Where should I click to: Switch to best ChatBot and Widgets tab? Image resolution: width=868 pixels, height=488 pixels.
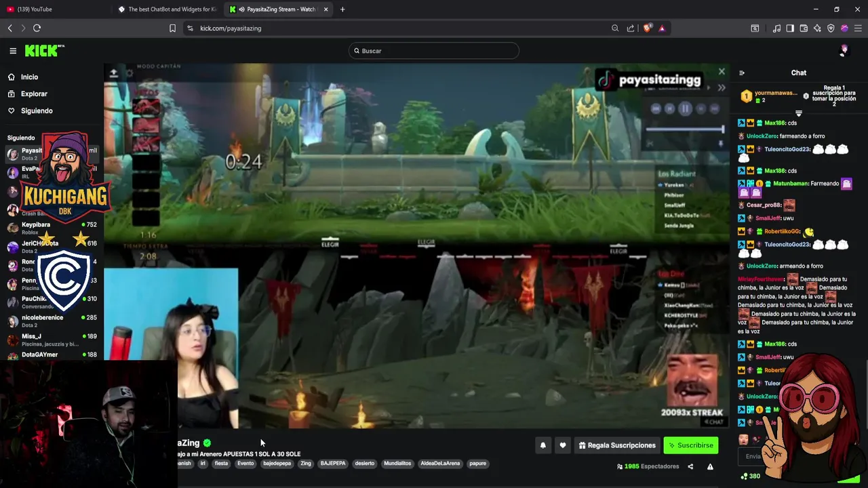click(x=166, y=9)
